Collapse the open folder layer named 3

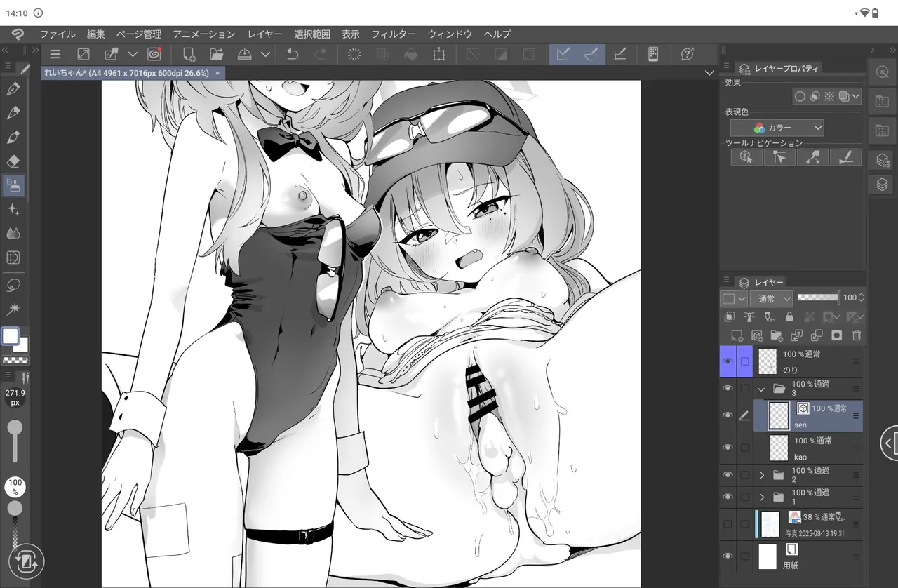tap(762, 388)
